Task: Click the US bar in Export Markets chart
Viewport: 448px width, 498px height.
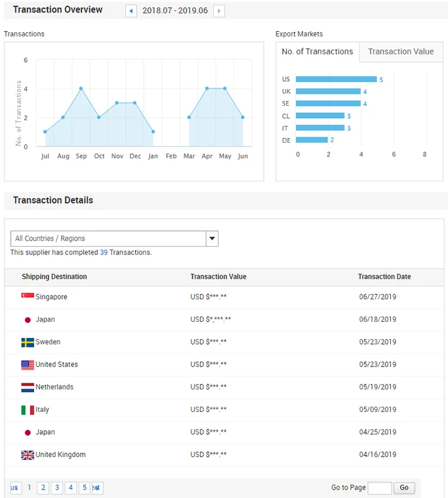Action: click(x=336, y=79)
